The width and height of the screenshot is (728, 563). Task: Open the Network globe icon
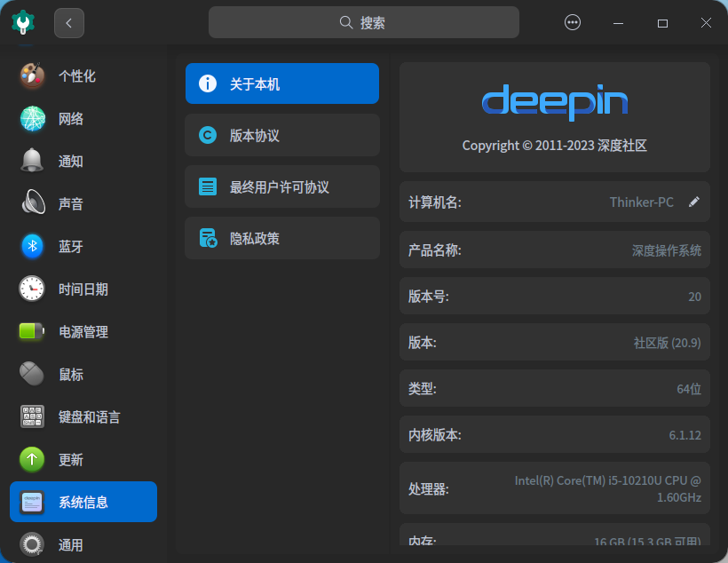(32, 118)
